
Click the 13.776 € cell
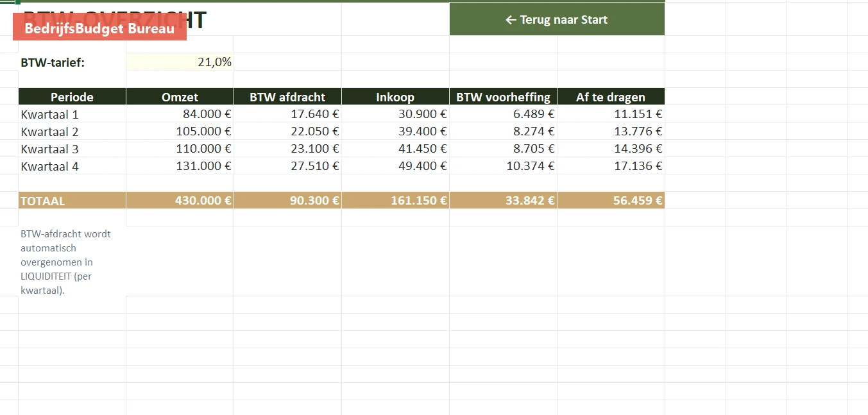point(611,131)
